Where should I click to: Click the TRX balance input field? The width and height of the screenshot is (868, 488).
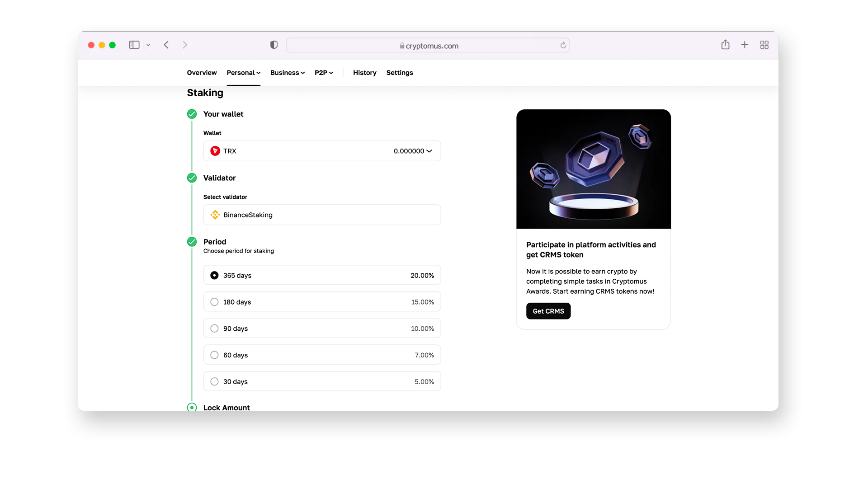[x=322, y=151]
